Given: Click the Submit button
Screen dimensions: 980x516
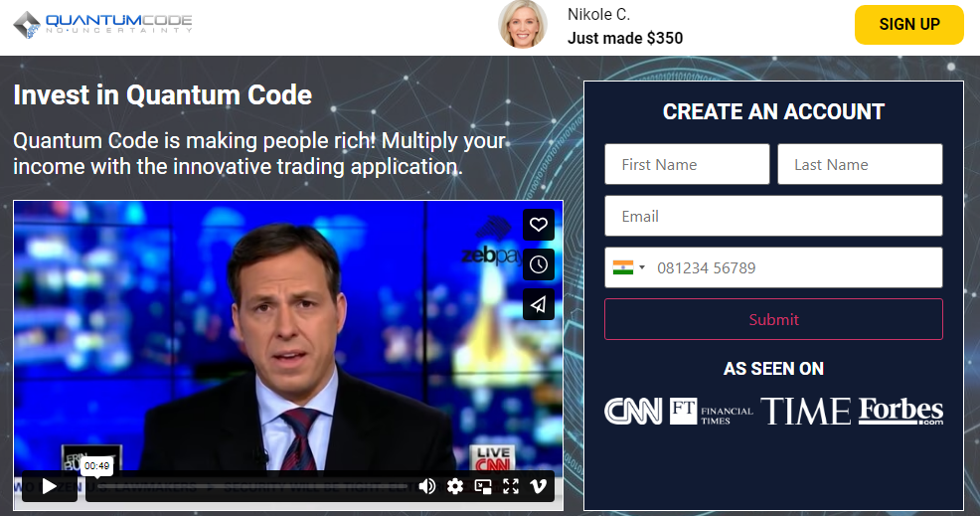Looking at the screenshot, I should coord(773,319).
